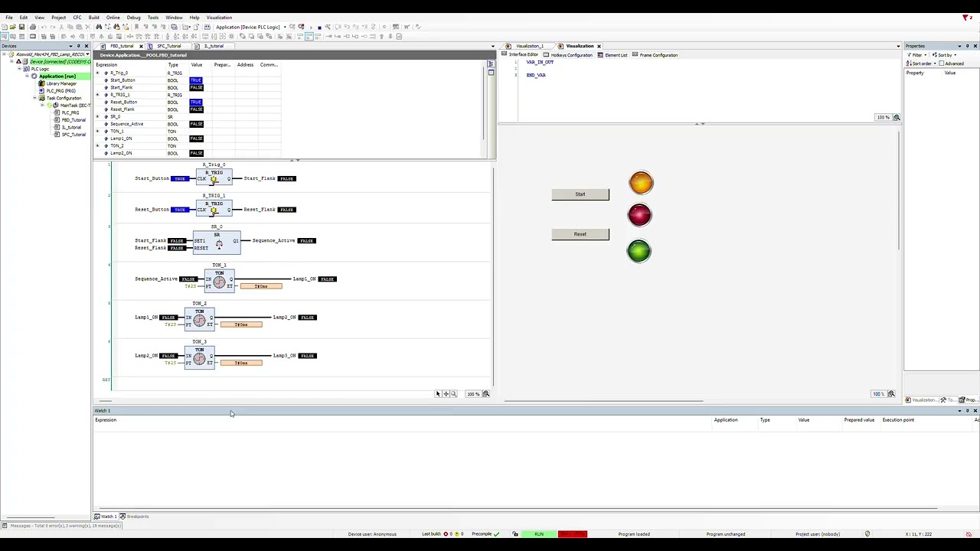The image size is (980, 551).
Task: Open the Sort order dropdown in Properties
Action: click(923, 64)
